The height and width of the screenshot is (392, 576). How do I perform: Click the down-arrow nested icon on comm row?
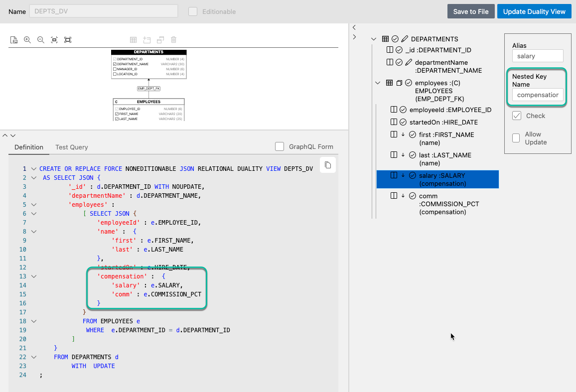click(403, 196)
